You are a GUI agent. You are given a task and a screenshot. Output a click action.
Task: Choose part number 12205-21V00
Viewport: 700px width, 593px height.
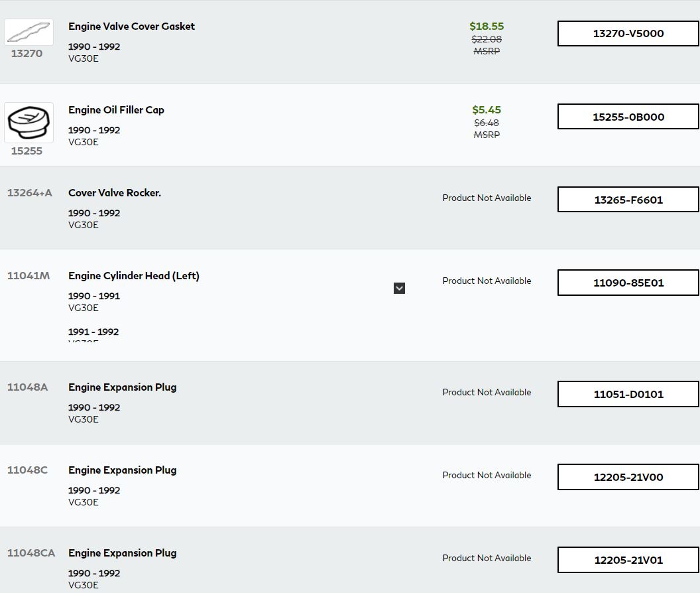(x=628, y=477)
